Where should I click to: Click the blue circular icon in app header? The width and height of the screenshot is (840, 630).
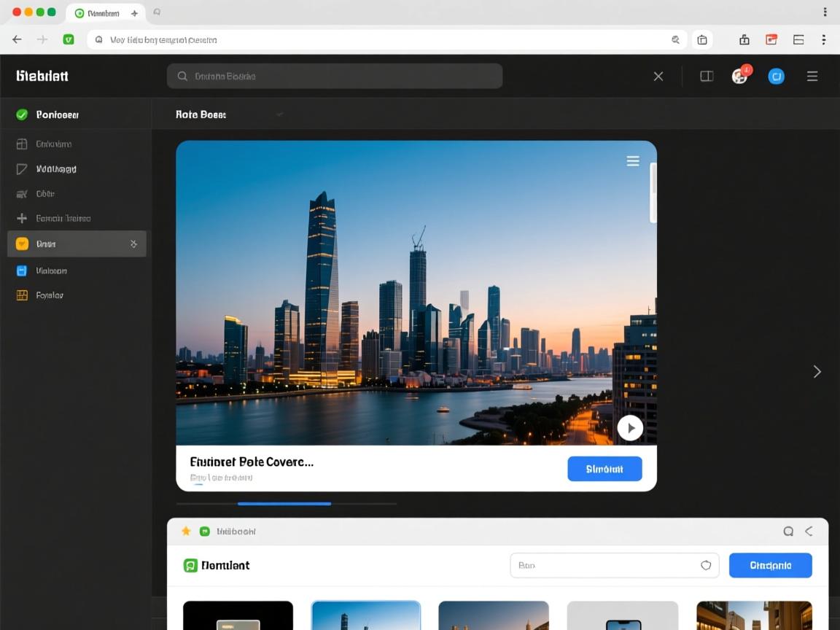tap(777, 76)
